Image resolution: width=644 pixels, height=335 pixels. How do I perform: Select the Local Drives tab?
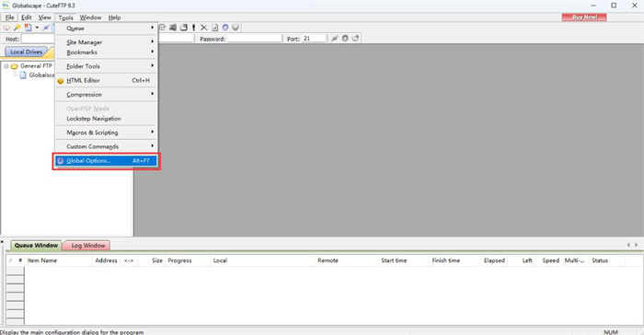click(x=27, y=52)
